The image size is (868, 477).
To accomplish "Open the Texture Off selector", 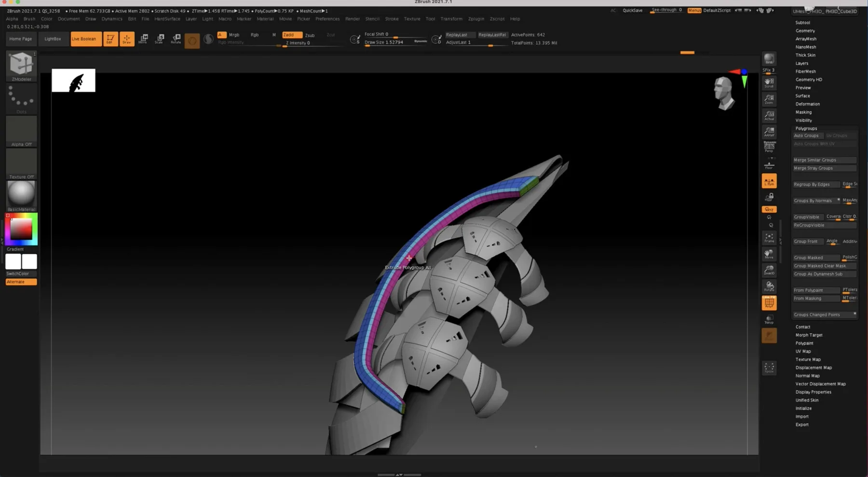I will click(21, 164).
